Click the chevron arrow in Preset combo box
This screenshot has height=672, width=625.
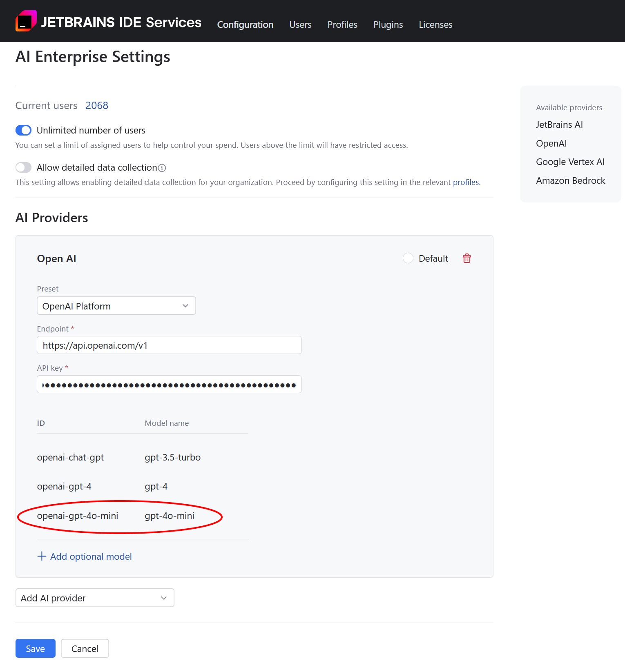coord(185,306)
